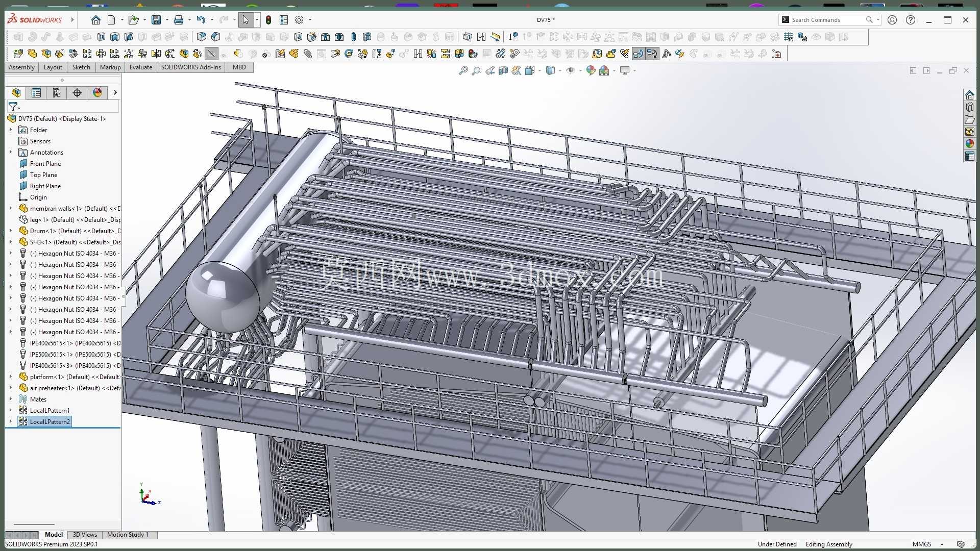This screenshot has width=980, height=551.
Task: Click the Save icon
Action: 156,20
